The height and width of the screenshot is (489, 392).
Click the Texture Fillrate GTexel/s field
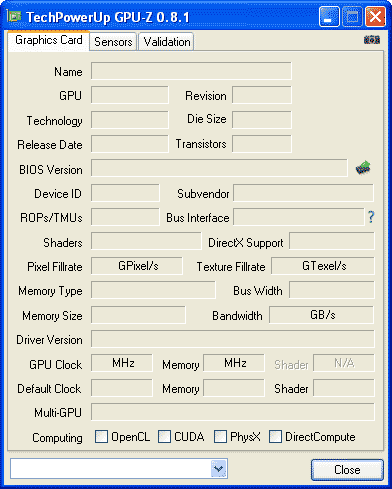point(323,266)
